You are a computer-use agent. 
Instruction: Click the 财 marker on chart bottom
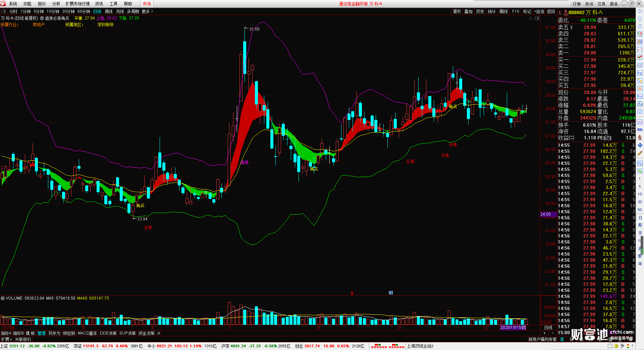(x=391, y=293)
